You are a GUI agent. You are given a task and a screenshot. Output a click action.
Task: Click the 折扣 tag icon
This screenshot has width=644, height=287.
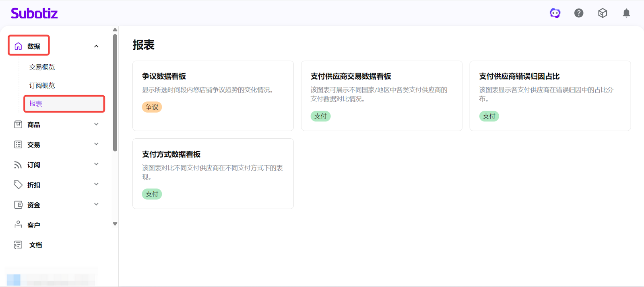pos(18,184)
